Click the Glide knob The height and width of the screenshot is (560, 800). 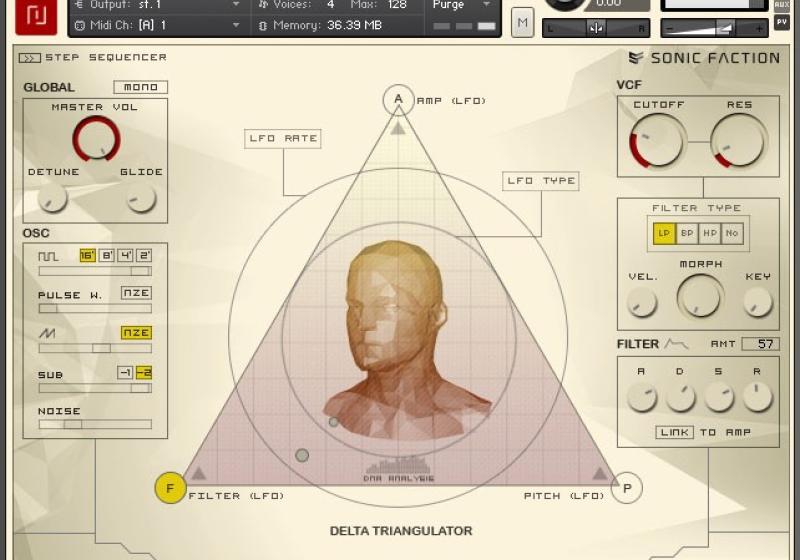click(x=141, y=197)
